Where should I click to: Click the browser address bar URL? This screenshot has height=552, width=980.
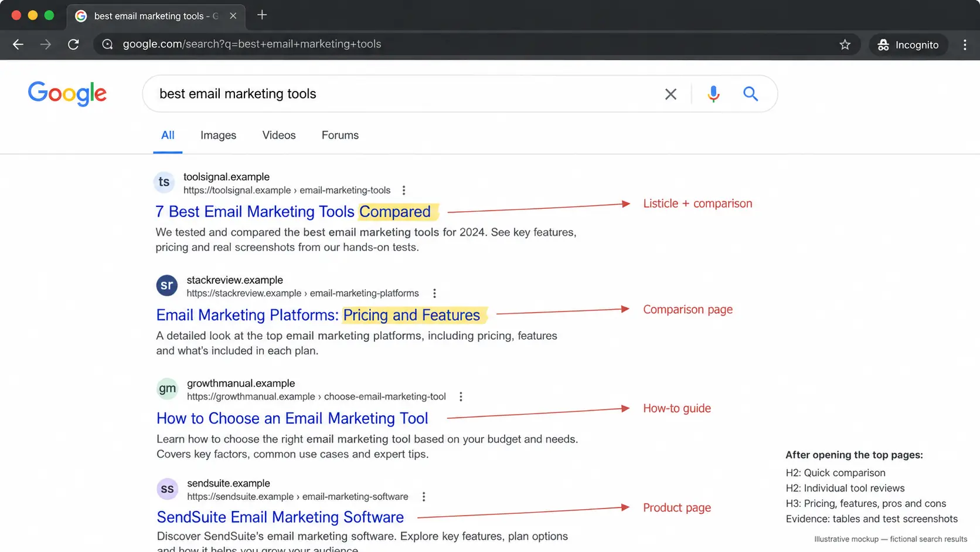[x=252, y=45]
